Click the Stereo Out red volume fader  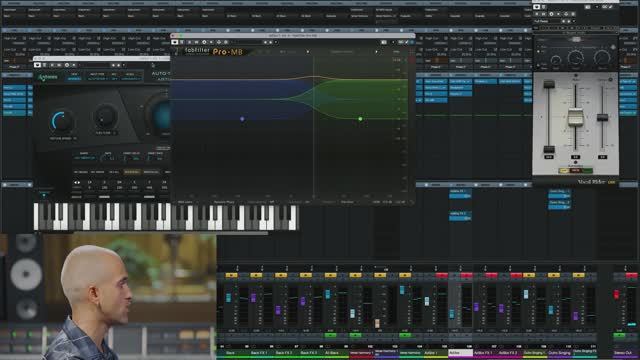[616, 294]
